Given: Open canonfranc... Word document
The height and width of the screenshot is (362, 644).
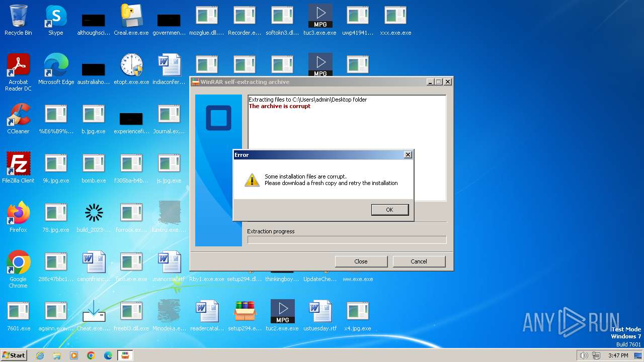Looking at the screenshot, I should coord(94,266).
